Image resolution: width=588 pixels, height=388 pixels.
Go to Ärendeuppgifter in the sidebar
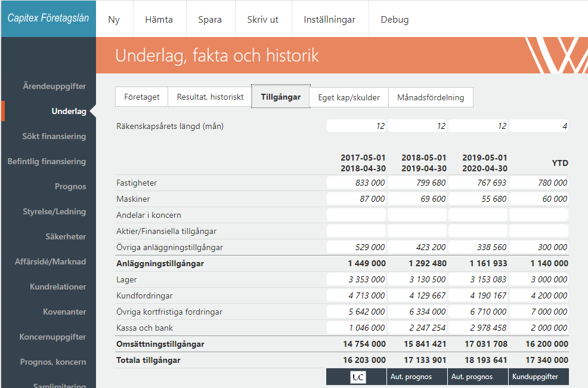click(54, 86)
